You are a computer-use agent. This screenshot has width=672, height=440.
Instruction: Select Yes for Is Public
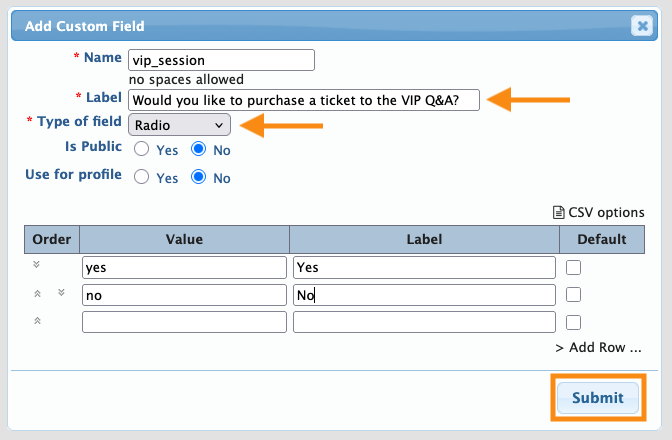coord(142,149)
